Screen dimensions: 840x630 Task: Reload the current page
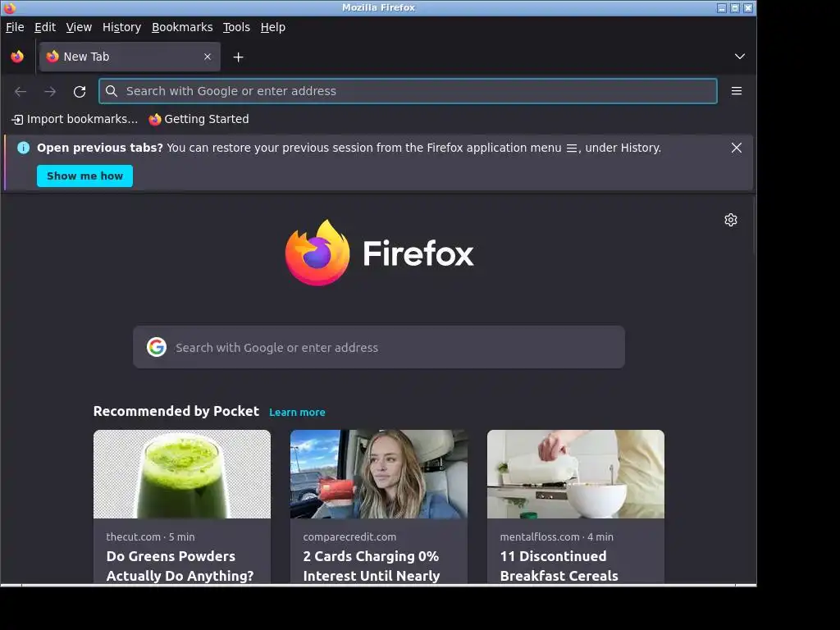[80, 92]
